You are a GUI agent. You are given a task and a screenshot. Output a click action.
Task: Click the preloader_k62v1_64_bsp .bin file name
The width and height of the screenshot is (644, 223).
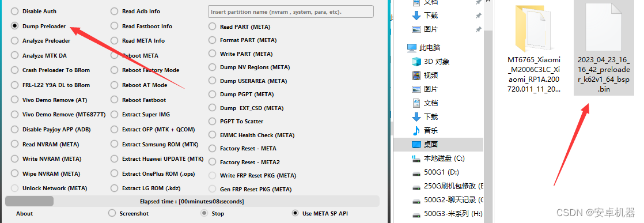click(x=604, y=74)
